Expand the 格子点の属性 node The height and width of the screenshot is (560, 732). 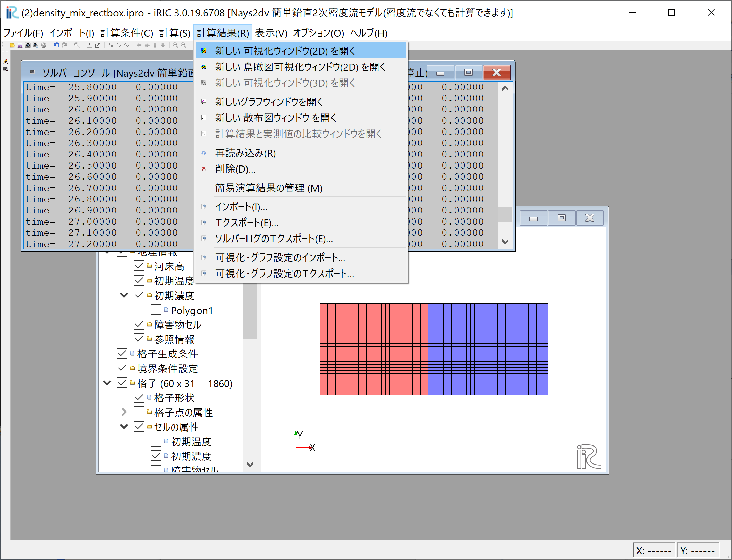[124, 412]
